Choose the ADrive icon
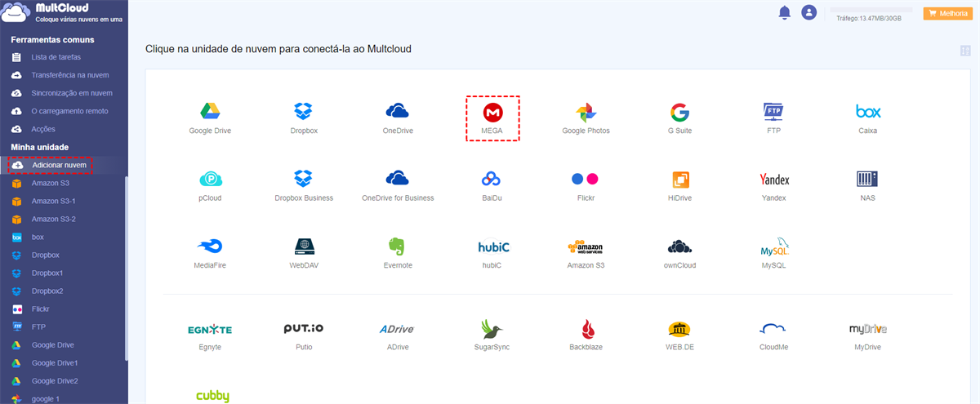The width and height of the screenshot is (980, 404). [x=397, y=329]
